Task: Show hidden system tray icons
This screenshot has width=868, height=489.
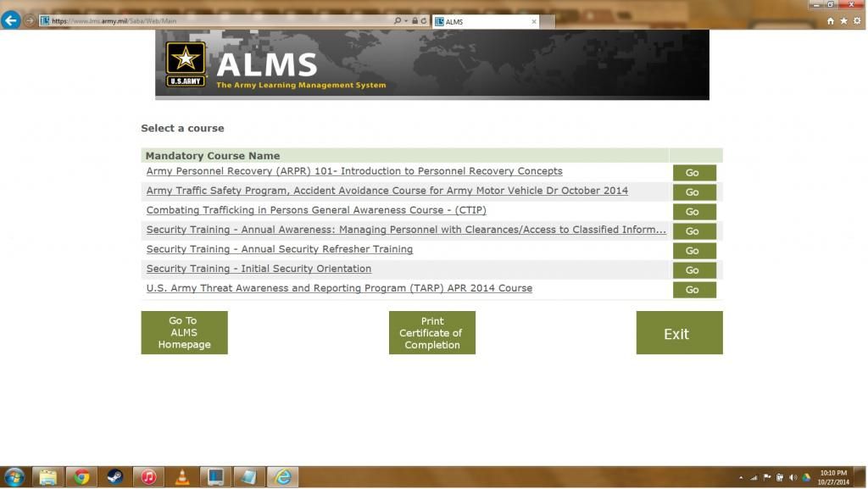Action: point(741,478)
